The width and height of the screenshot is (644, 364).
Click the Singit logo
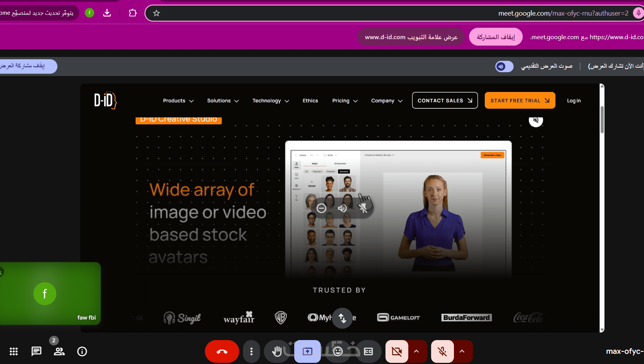pyautogui.click(x=182, y=318)
